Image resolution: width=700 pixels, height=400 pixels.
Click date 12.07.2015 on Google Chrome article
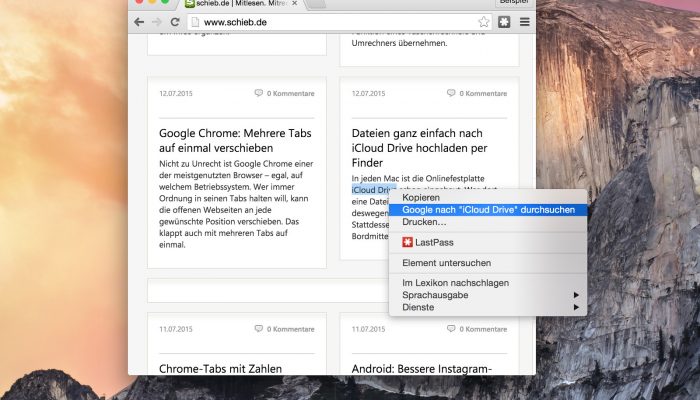(176, 93)
